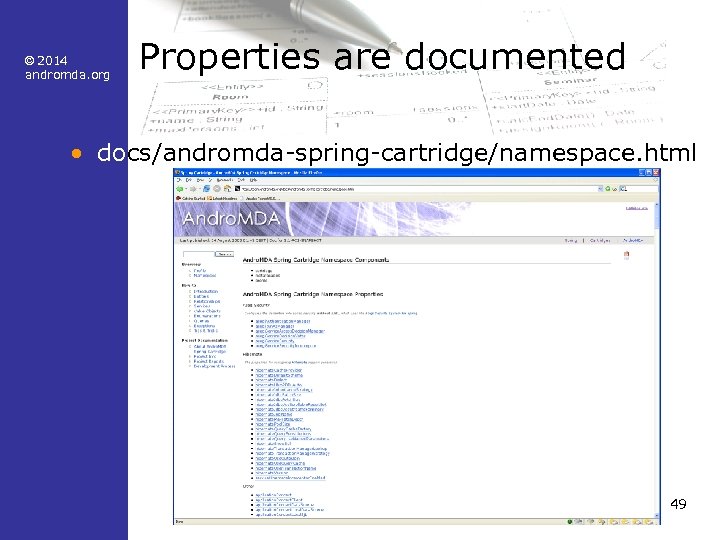Open the Tools menu in the browser

coord(241,180)
